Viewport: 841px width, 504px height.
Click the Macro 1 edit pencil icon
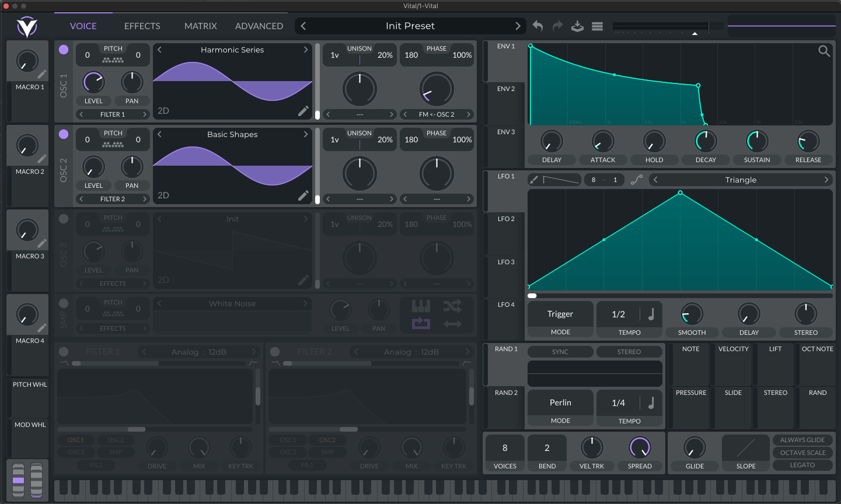[x=42, y=74]
